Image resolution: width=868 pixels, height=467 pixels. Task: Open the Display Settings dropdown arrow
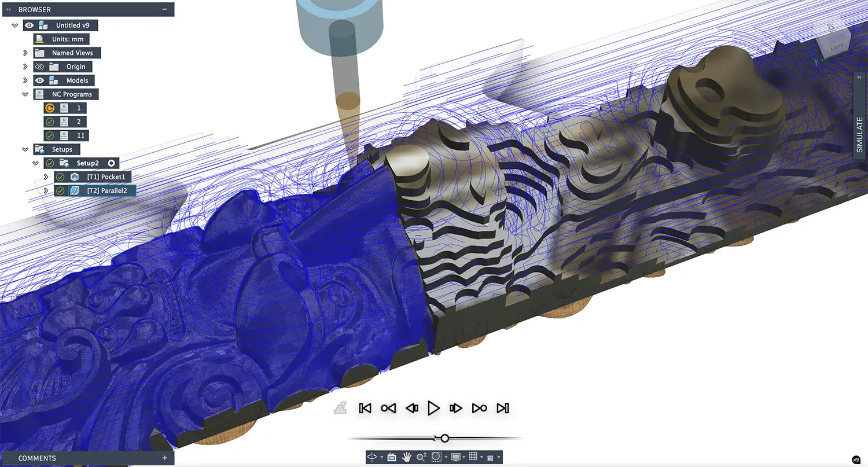point(464,457)
